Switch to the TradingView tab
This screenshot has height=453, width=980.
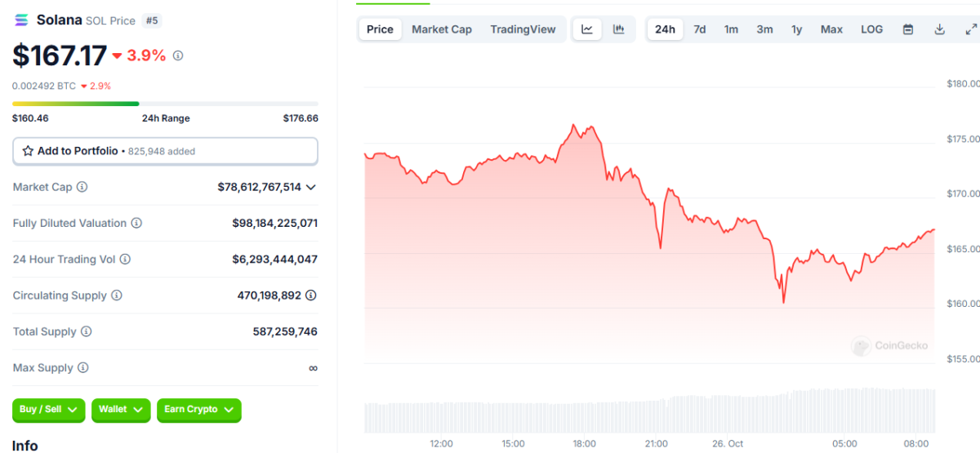click(x=523, y=29)
